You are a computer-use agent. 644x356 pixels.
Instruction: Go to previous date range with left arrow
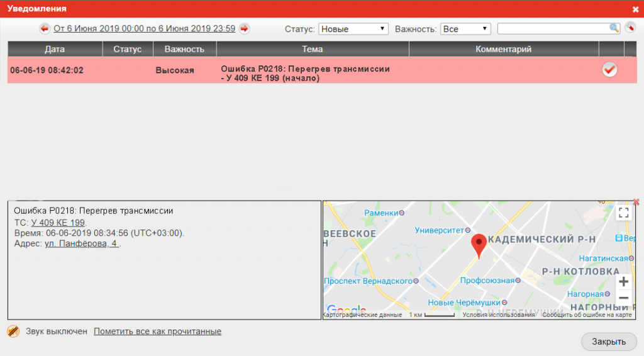point(45,29)
